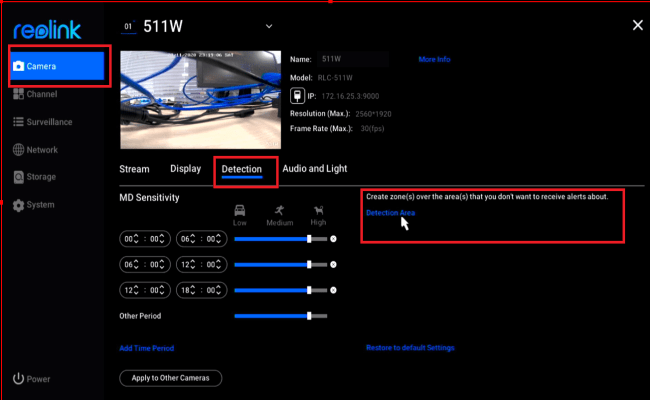The image size is (650, 400).
Task: Open the Audio and Light tab
Action: click(315, 169)
